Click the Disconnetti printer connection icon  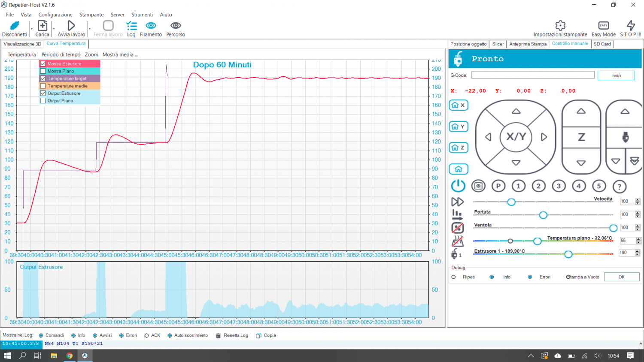tap(15, 26)
